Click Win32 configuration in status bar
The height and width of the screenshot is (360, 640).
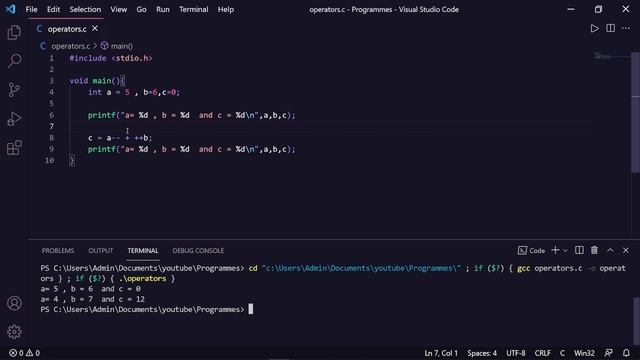[584, 353]
